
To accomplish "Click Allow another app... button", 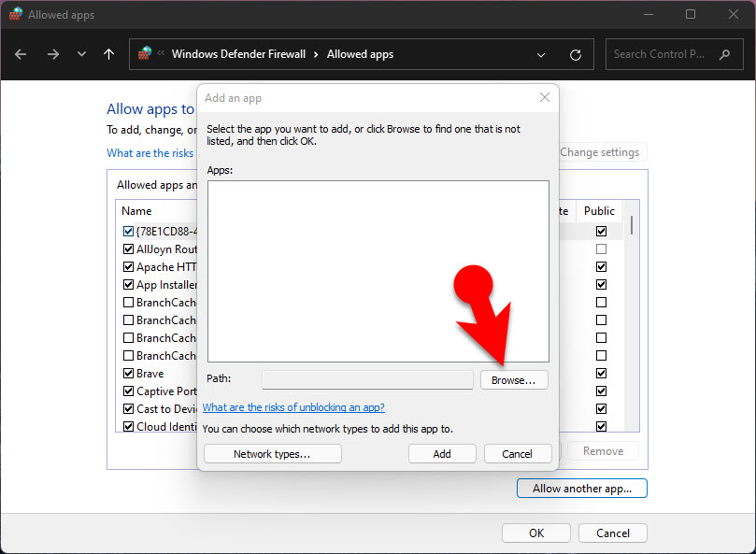I will (x=582, y=489).
